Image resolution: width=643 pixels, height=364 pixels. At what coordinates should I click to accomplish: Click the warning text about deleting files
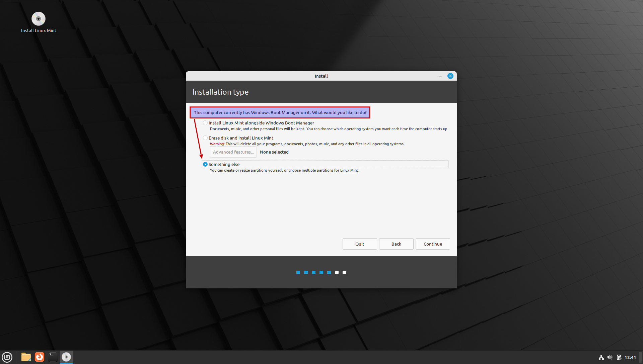click(307, 144)
